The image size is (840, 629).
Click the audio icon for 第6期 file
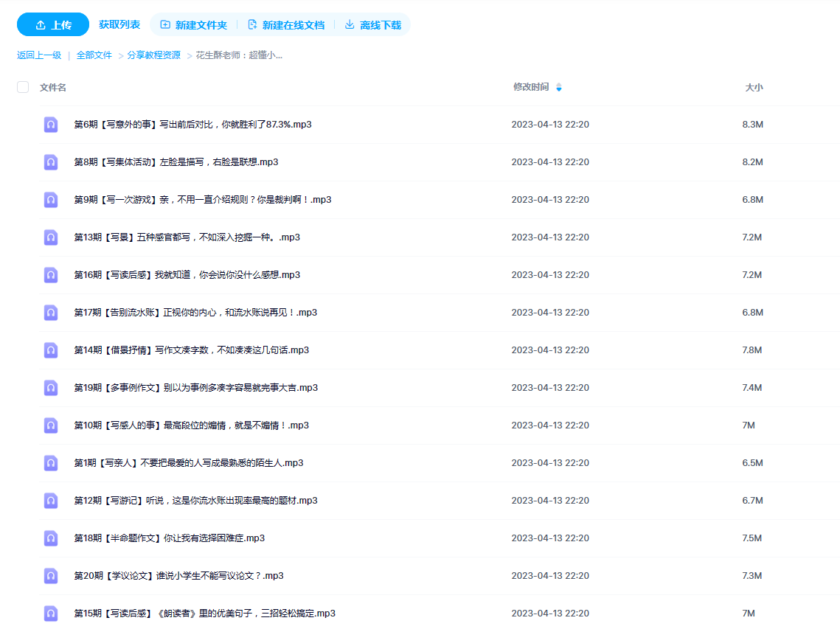tap(51, 125)
